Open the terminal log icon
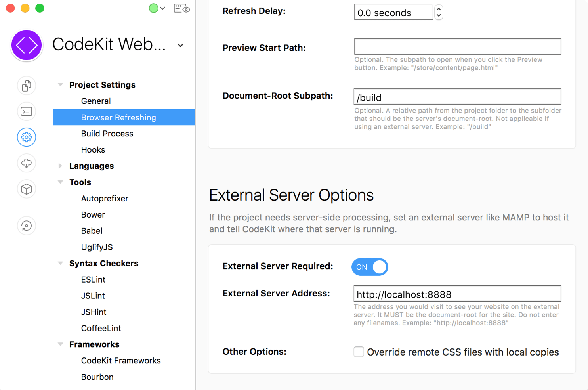The width and height of the screenshot is (588, 390). click(27, 111)
